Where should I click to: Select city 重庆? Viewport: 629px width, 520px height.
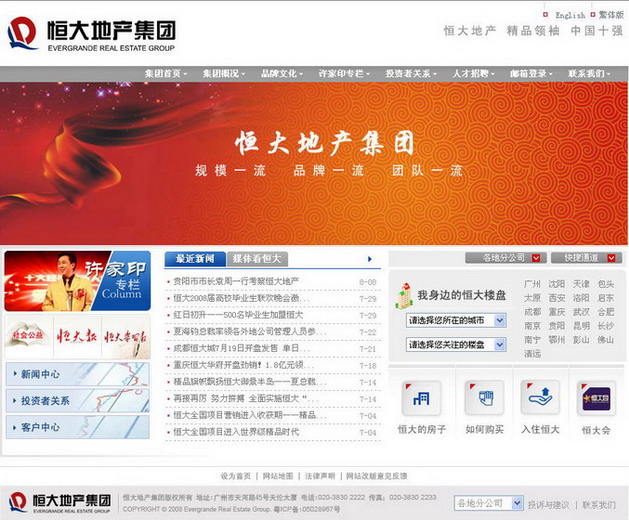point(557,312)
